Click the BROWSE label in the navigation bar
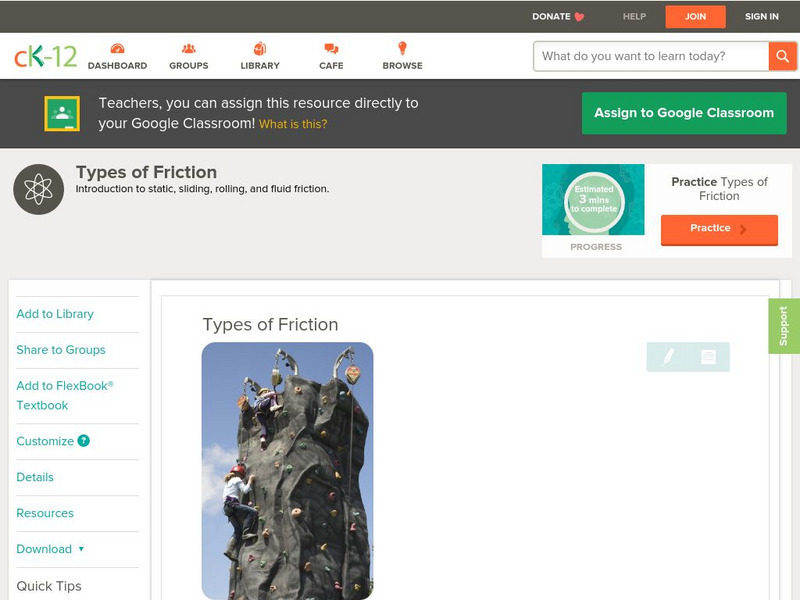The image size is (800, 600). (403, 66)
